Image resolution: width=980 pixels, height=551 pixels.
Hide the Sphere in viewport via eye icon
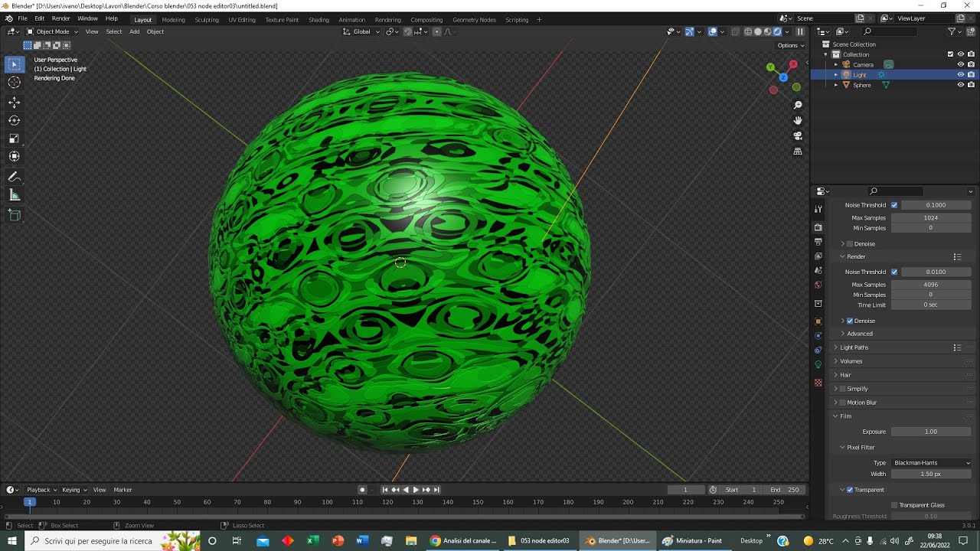click(x=960, y=85)
